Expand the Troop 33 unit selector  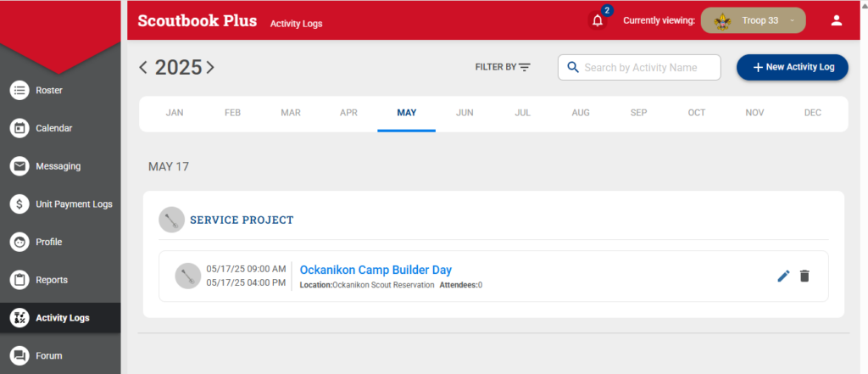click(x=753, y=20)
